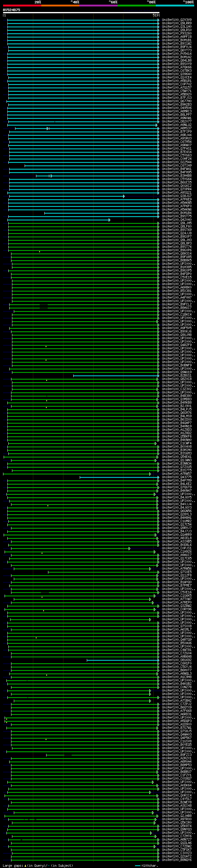This screenshot has height=868, width=197.
Task: Click the cyan ~100% identity color bar
Action: tap(175, 6)
